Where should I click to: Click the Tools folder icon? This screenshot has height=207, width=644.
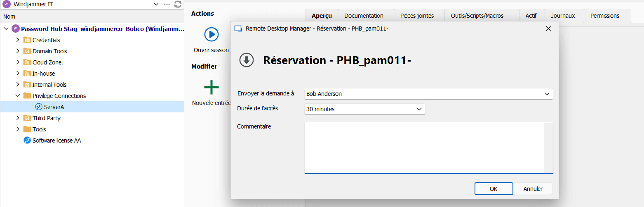27,129
